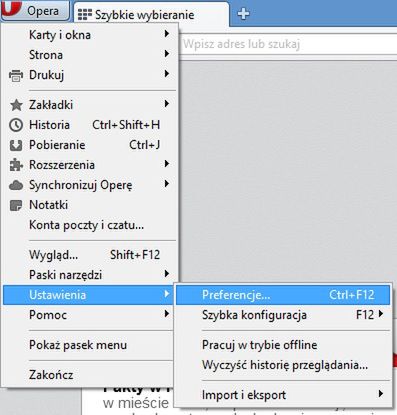Open the Import i eksport submenu
This screenshot has height=415, width=397.
[x=283, y=395]
